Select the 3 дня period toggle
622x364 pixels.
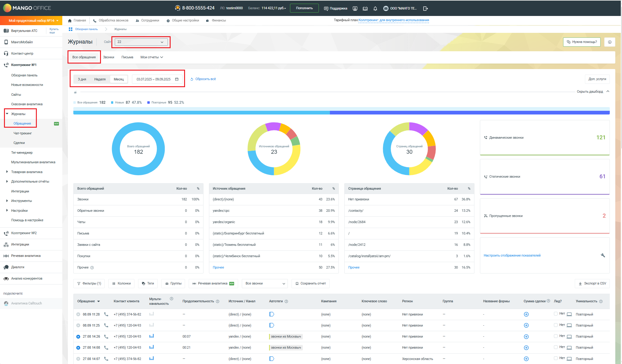(x=82, y=79)
